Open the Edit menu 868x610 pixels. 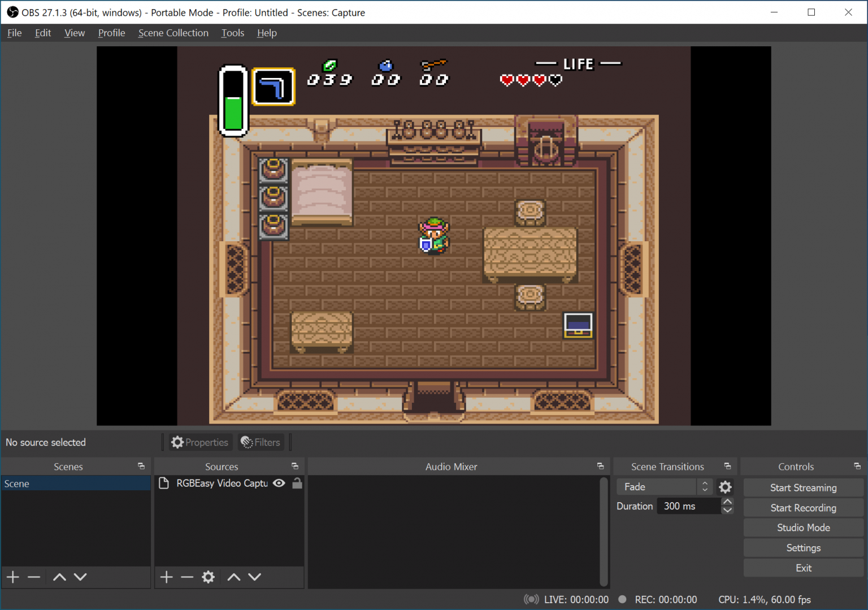[43, 33]
